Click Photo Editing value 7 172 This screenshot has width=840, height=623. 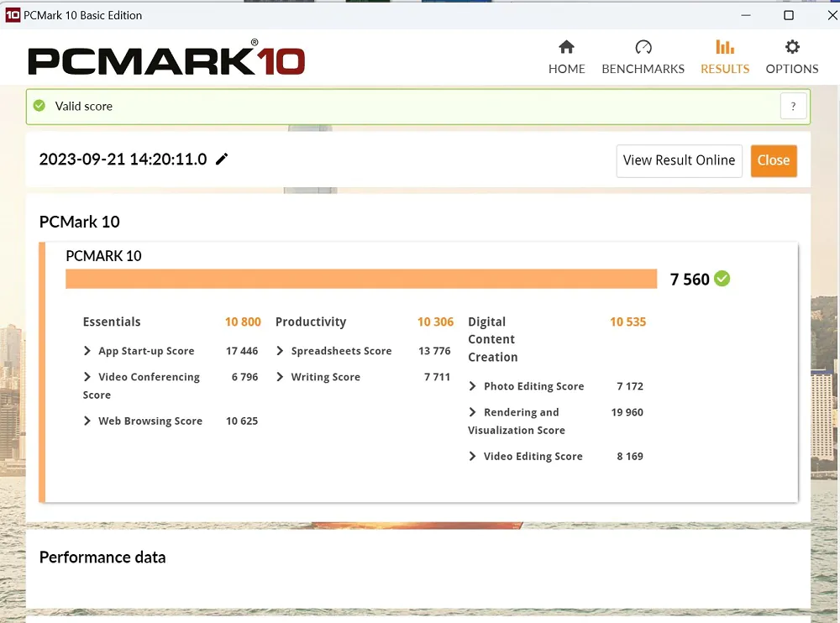pos(630,385)
